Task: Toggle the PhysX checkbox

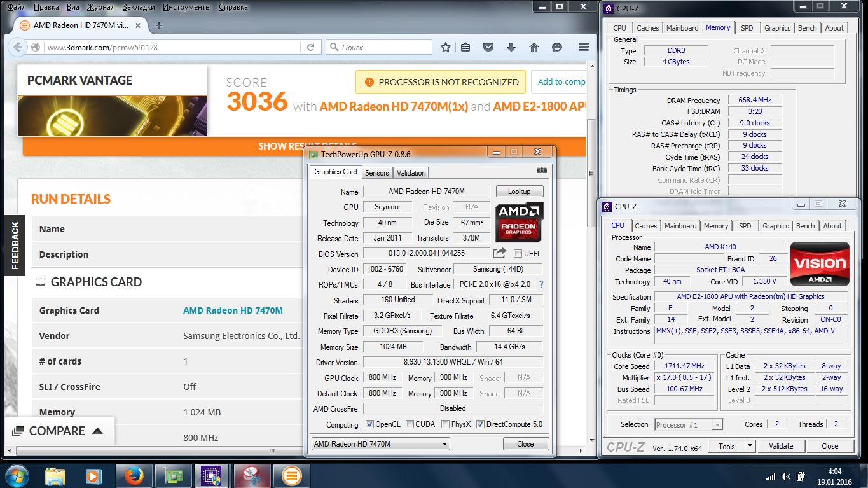Action: pos(446,424)
